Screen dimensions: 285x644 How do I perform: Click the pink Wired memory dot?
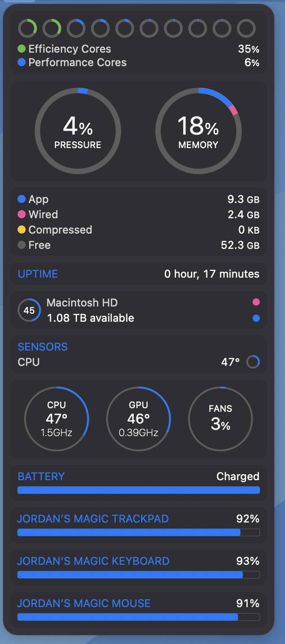click(x=22, y=215)
